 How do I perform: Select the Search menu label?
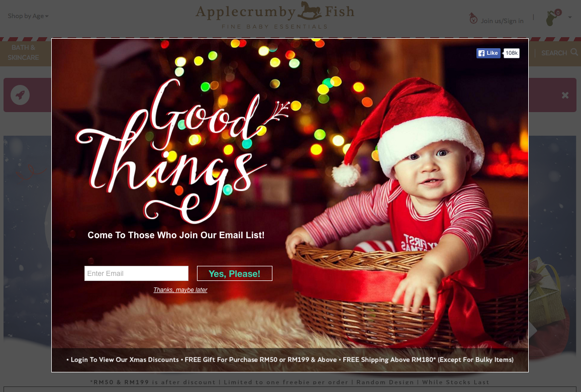(554, 53)
